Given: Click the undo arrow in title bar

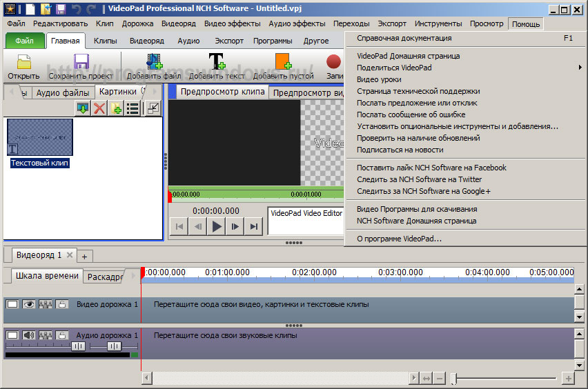Looking at the screenshot, I should tap(76, 9).
